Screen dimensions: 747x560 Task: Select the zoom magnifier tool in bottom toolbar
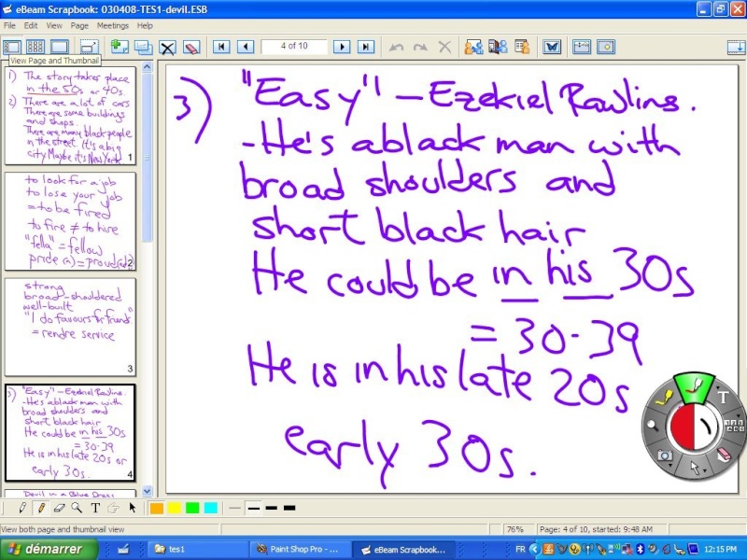(x=77, y=508)
